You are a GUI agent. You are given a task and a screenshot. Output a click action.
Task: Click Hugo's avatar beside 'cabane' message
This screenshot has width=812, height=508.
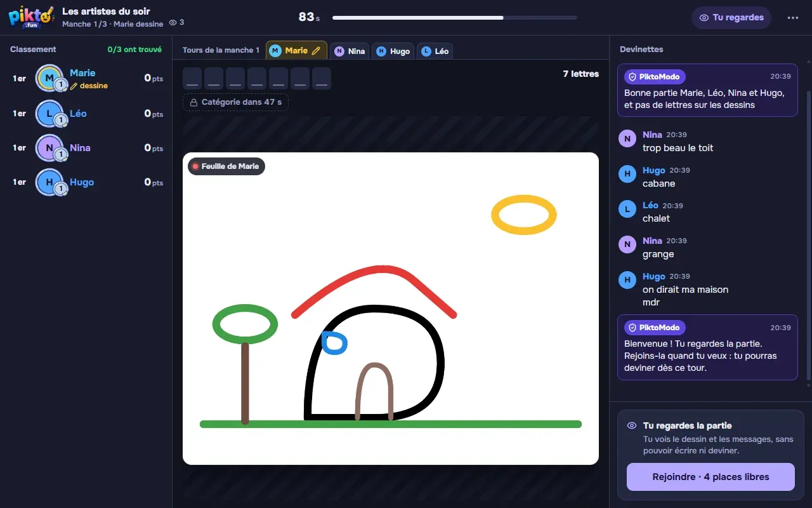pyautogui.click(x=627, y=174)
